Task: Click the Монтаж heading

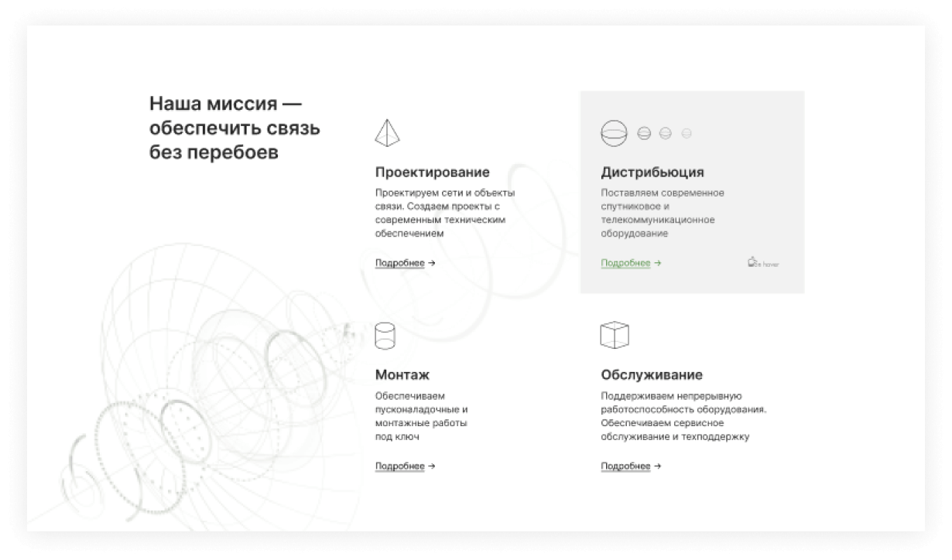Action: [x=402, y=375]
